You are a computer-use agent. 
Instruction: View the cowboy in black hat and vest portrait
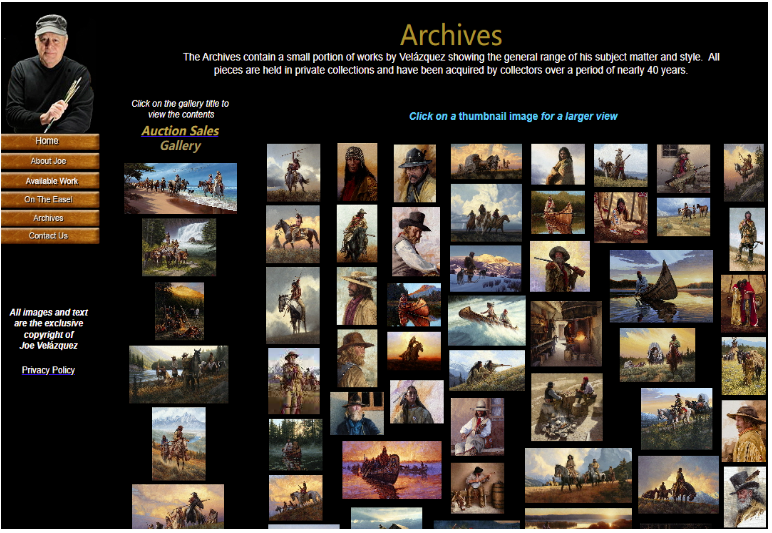click(415, 241)
